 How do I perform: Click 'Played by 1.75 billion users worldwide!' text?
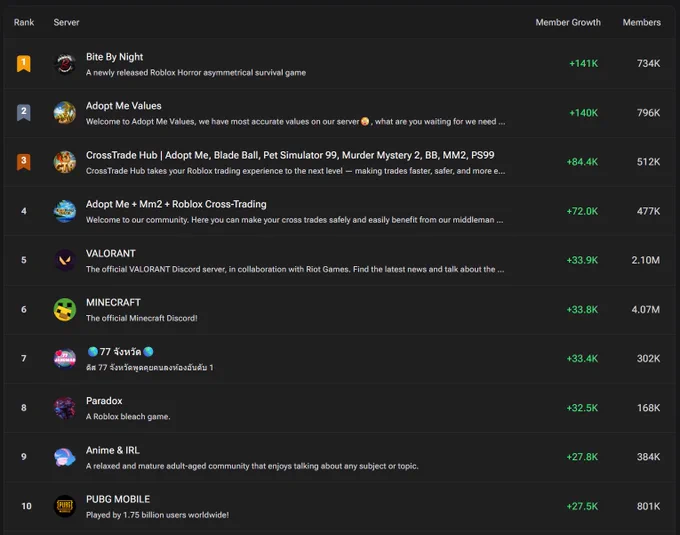[157, 515]
